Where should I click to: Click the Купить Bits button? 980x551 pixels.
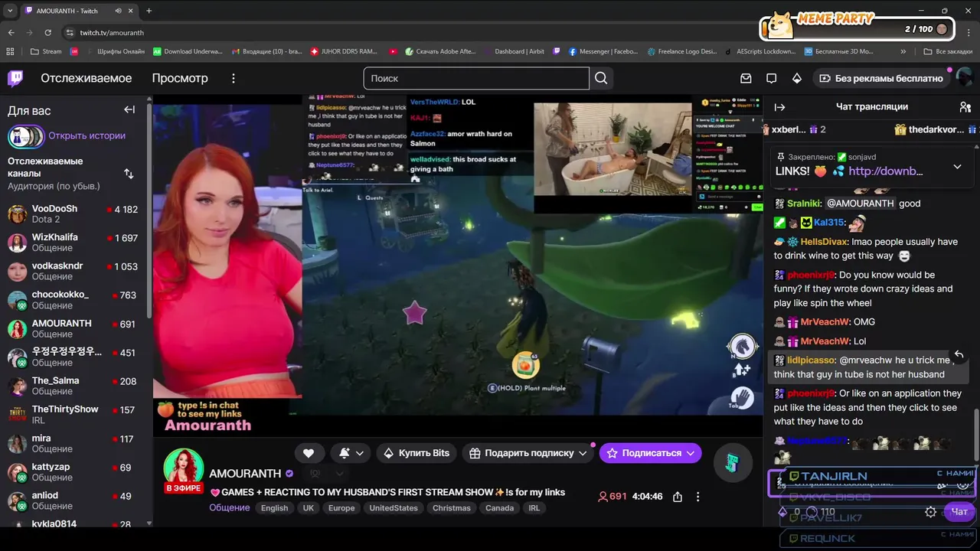pyautogui.click(x=416, y=453)
